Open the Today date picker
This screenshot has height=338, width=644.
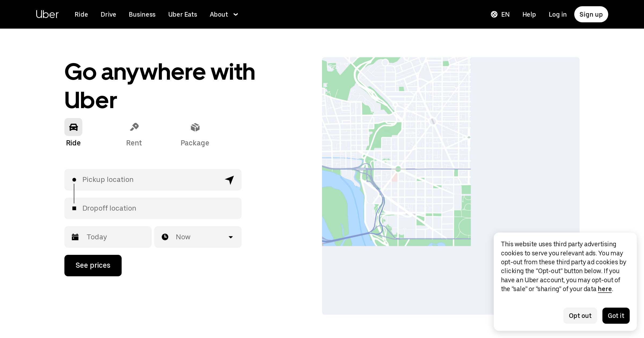coord(108,237)
